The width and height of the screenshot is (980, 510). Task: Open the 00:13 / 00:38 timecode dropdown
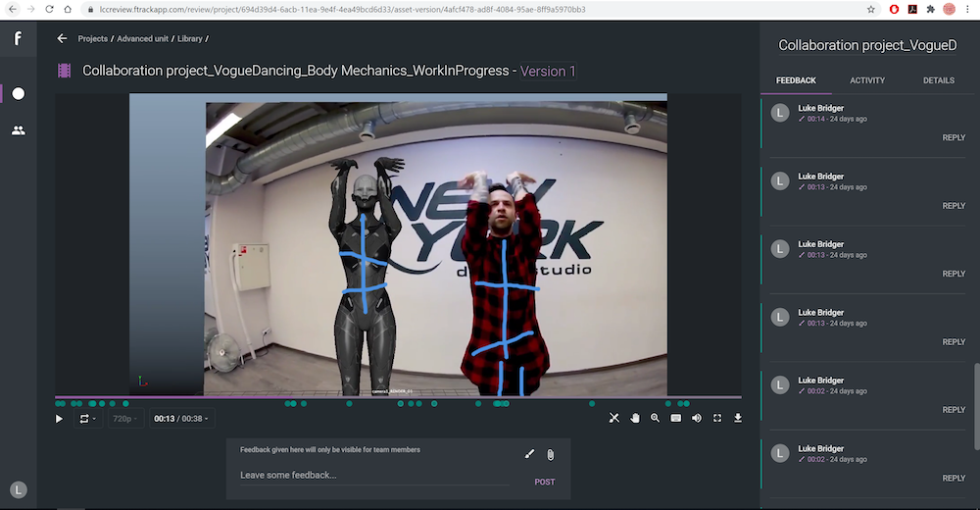tap(181, 419)
